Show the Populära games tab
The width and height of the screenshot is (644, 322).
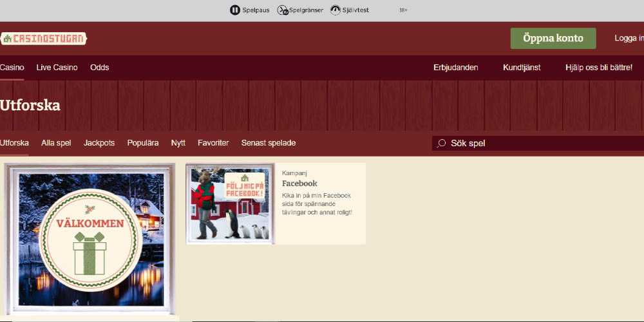point(143,143)
